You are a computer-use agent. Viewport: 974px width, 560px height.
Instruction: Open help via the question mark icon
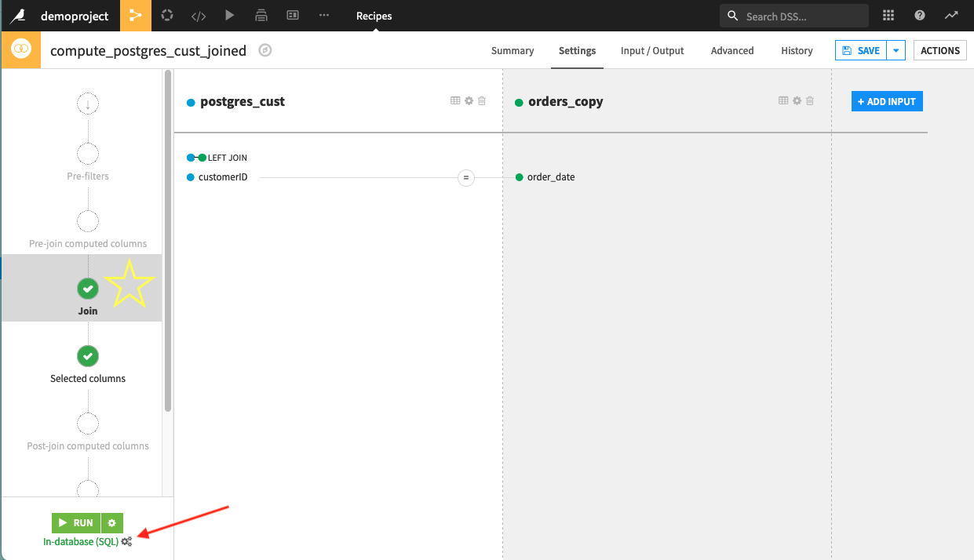tap(919, 15)
